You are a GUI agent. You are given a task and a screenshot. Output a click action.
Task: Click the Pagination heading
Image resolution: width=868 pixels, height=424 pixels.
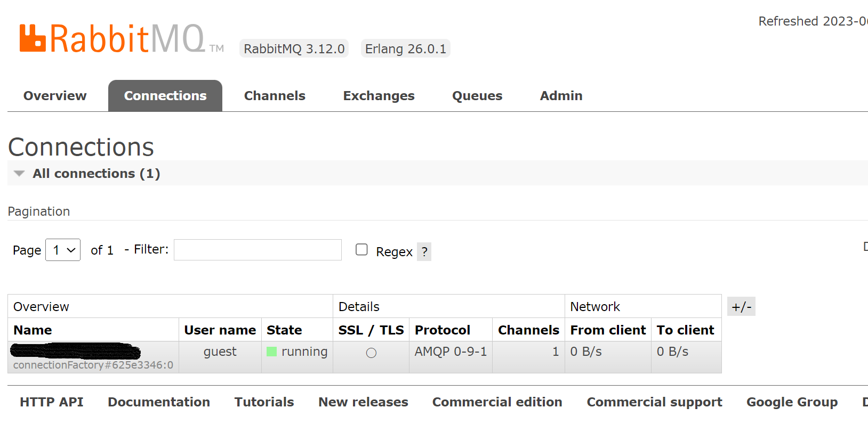[x=39, y=211]
